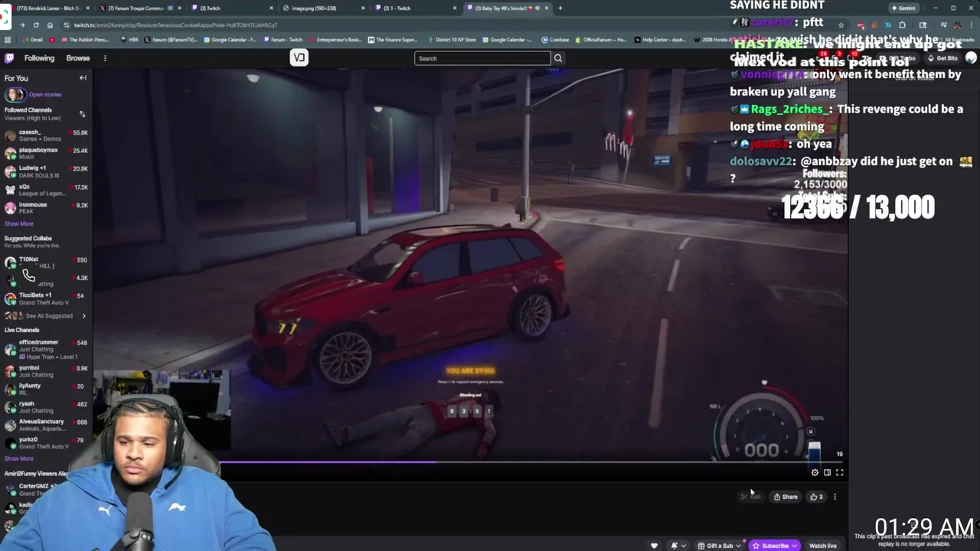Open TicciBets +1 suggested collab
The width and height of the screenshot is (980, 551).
click(x=46, y=298)
